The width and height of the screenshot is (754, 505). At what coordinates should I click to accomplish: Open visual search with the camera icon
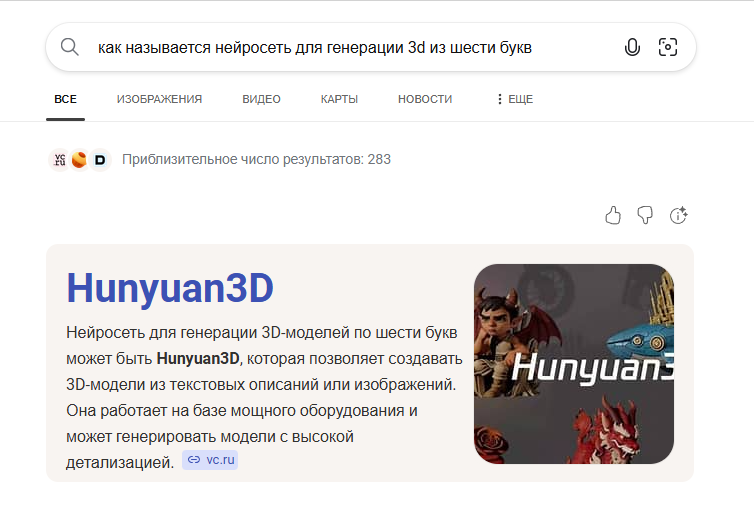(x=667, y=47)
